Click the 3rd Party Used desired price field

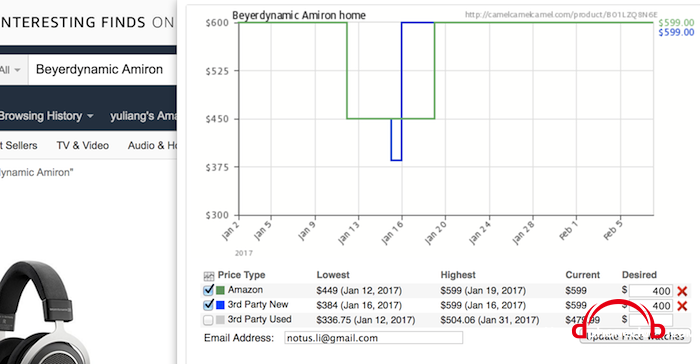[651, 320]
